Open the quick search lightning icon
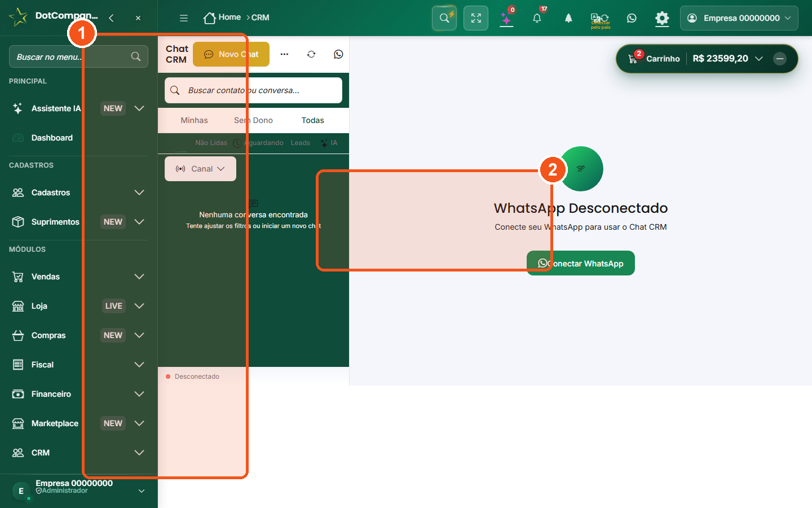812x508 pixels. pyautogui.click(x=444, y=18)
